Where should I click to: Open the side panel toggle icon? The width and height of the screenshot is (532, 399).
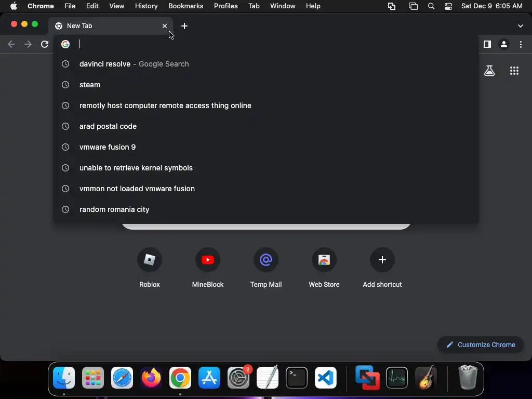tap(487, 44)
